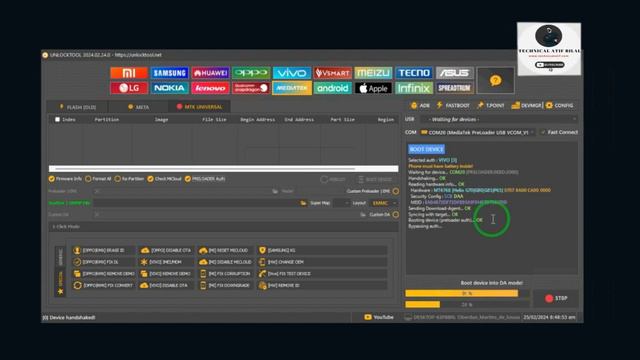Screen dimensions: 640x360
Task: Select the Apple brand logo
Action: [373, 88]
